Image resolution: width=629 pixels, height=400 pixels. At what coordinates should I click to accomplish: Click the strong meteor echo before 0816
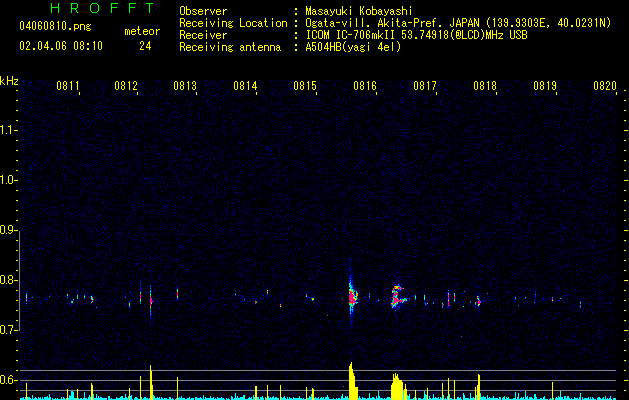(352, 297)
